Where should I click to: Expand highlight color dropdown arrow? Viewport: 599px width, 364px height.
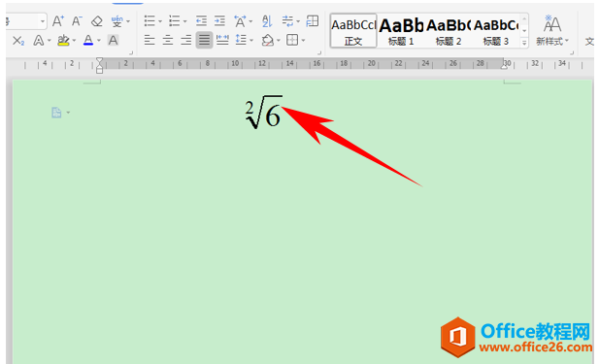tap(74, 41)
